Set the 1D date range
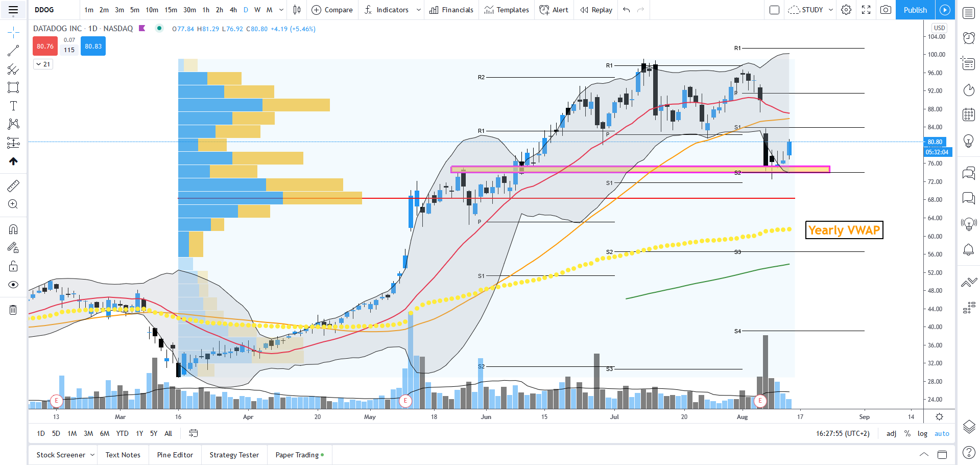This screenshot has height=465, width=980. pyautogui.click(x=41, y=433)
